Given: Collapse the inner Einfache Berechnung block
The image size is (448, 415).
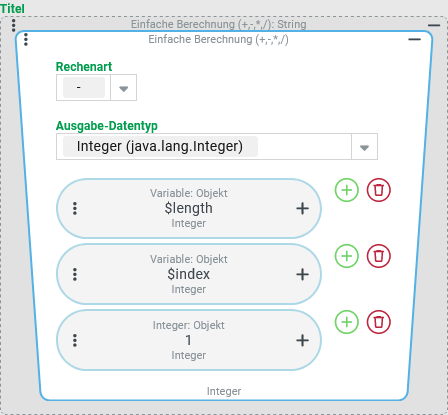Looking at the screenshot, I should click(414, 39).
